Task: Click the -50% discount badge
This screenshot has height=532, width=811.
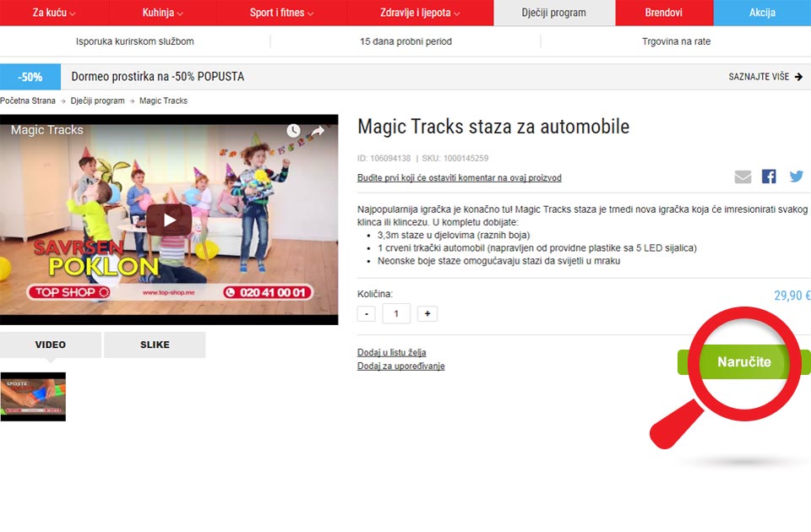Action: click(30, 77)
